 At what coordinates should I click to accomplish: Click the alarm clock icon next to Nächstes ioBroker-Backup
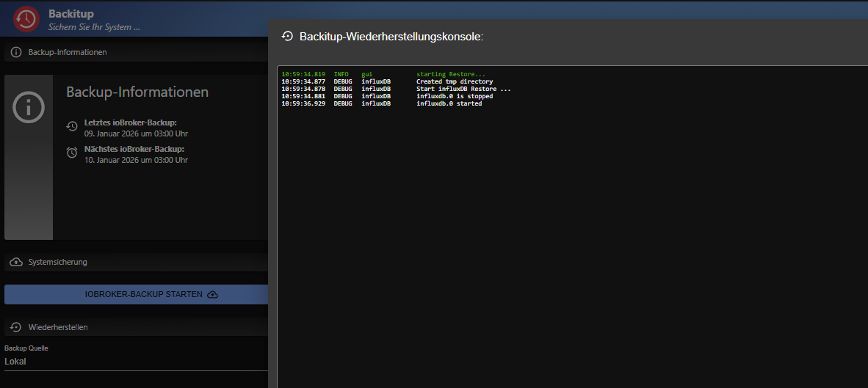[x=72, y=153]
